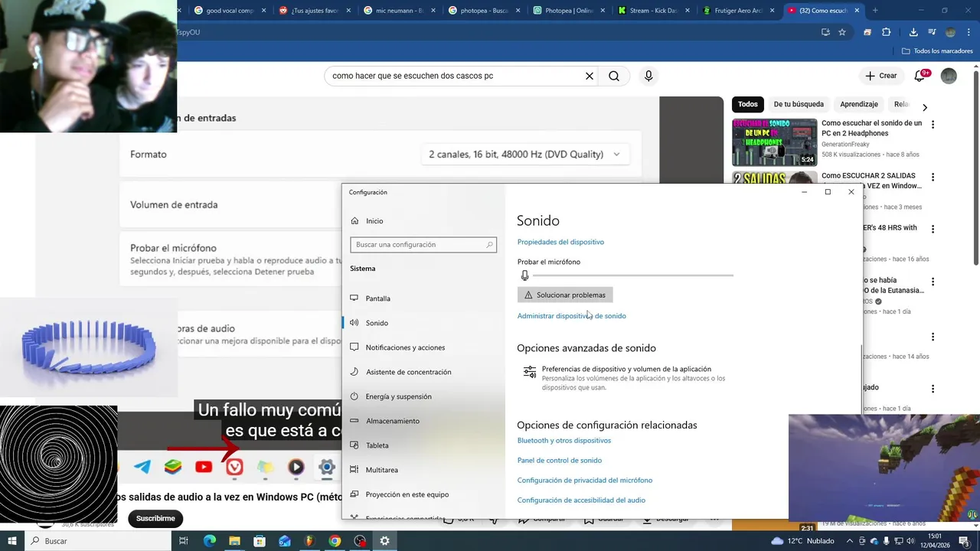Start a voice search with the microphone
Screen dimensions: 980x551
coord(648,76)
